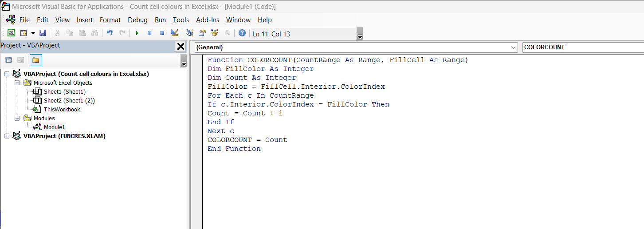Toggle Design Mode icon
Viewport: 644px width, 229px height.
click(x=174, y=33)
